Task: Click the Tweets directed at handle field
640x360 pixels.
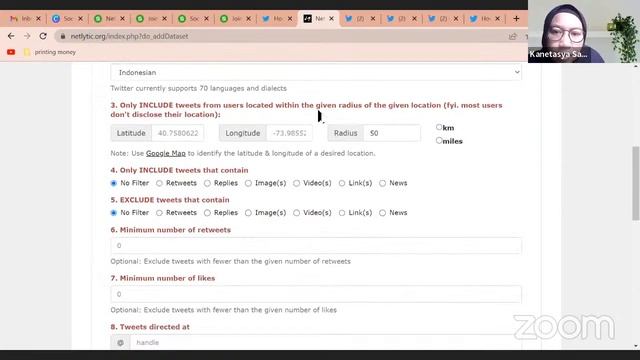Action: click(x=326, y=342)
